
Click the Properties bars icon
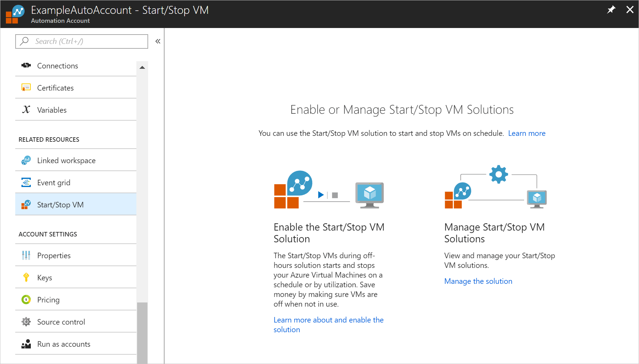(x=26, y=255)
